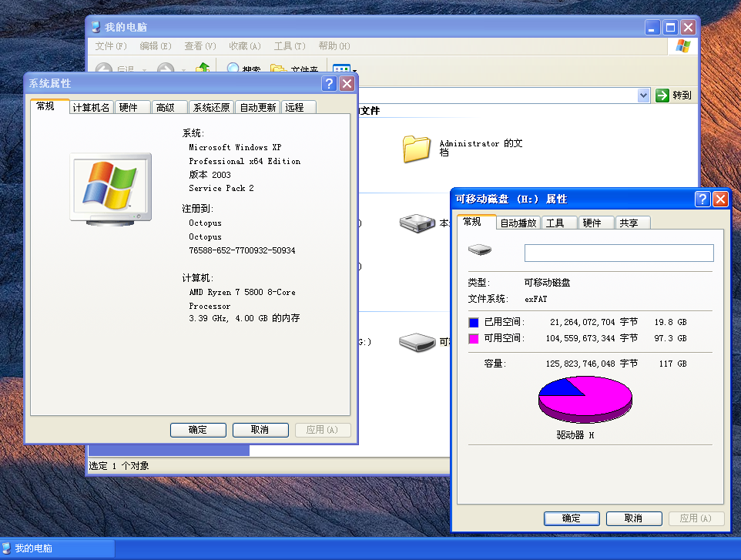Close the System Properties dialog
This screenshot has height=560, width=741.
(x=347, y=84)
